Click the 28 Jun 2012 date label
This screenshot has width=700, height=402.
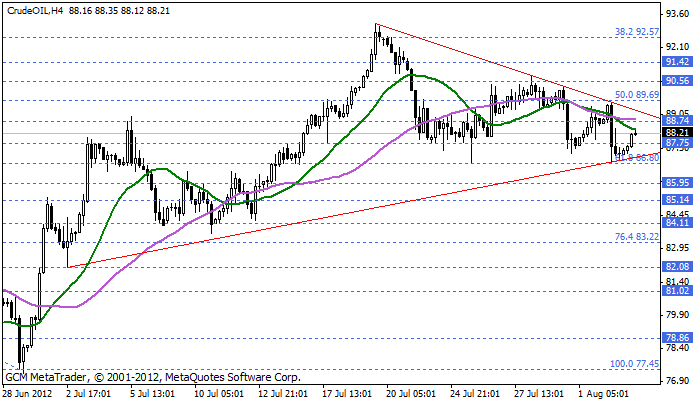pos(28,394)
